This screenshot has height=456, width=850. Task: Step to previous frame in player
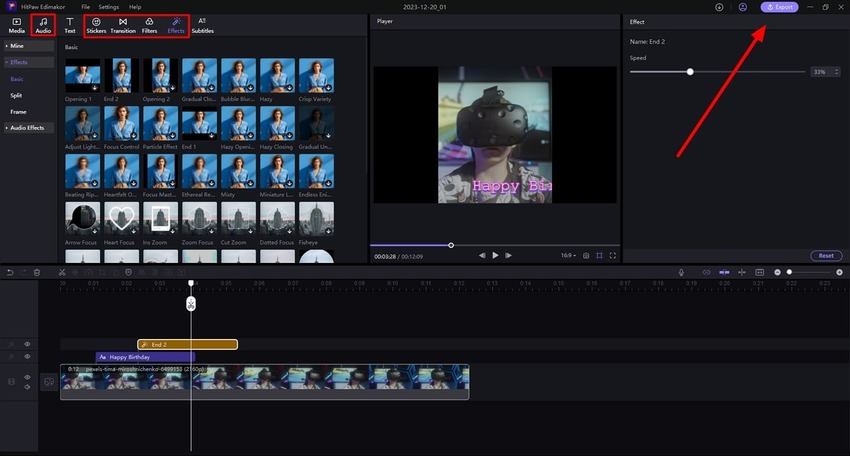point(482,255)
